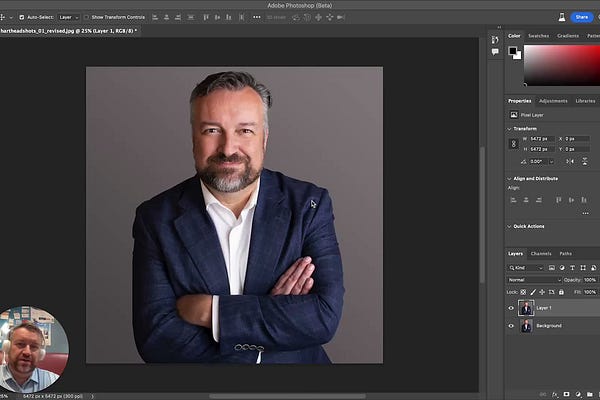
Task: Open the Move tool preset picker arrow
Action: point(11,18)
